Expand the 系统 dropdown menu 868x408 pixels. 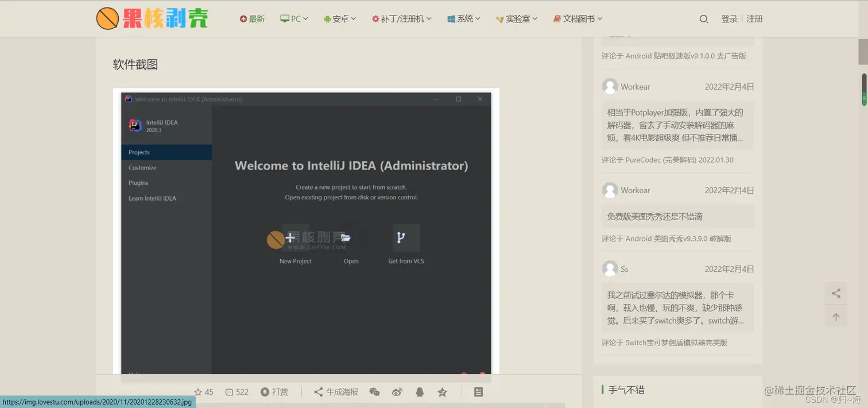pos(464,19)
